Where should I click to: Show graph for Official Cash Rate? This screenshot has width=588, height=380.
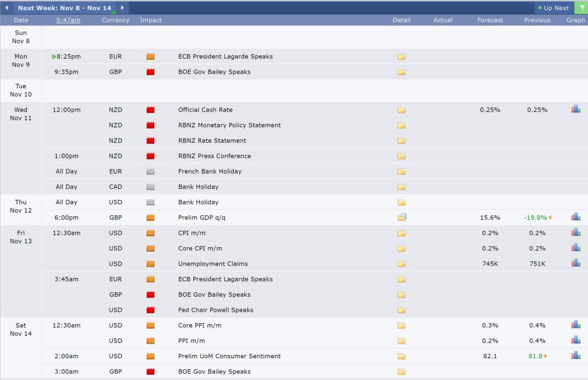coord(575,109)
